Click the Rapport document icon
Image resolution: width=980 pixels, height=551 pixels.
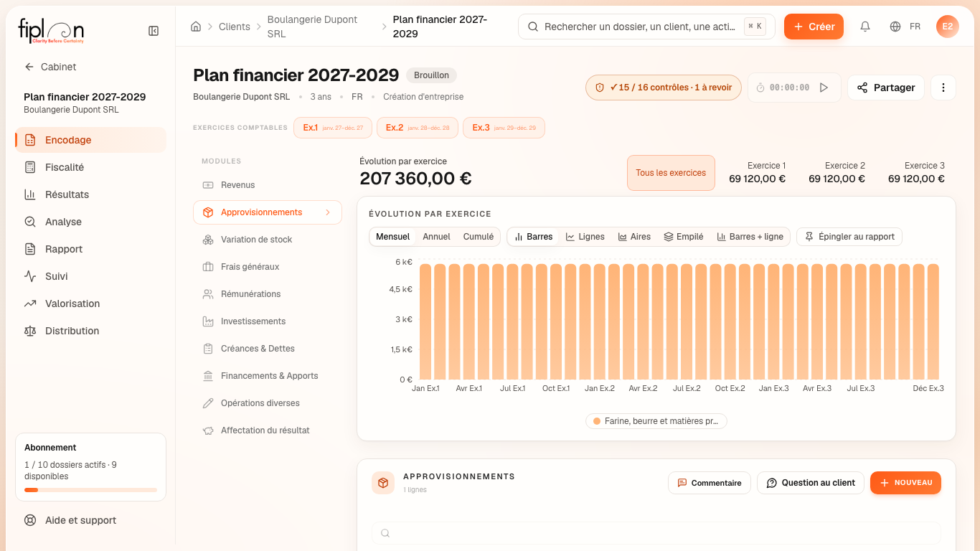pos(30,249)
